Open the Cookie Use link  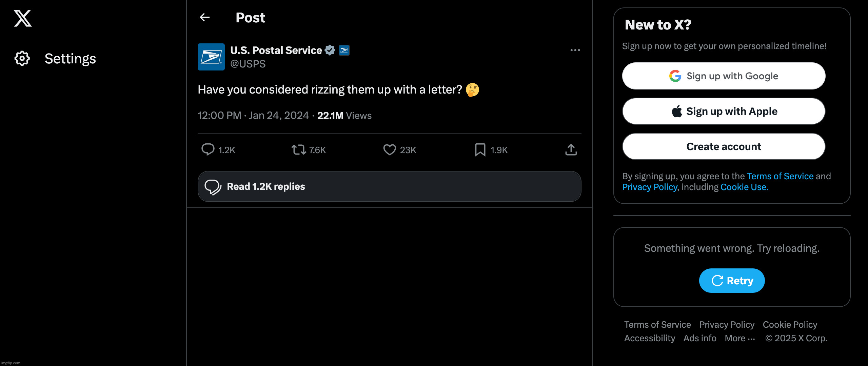[x=744, y=187]
